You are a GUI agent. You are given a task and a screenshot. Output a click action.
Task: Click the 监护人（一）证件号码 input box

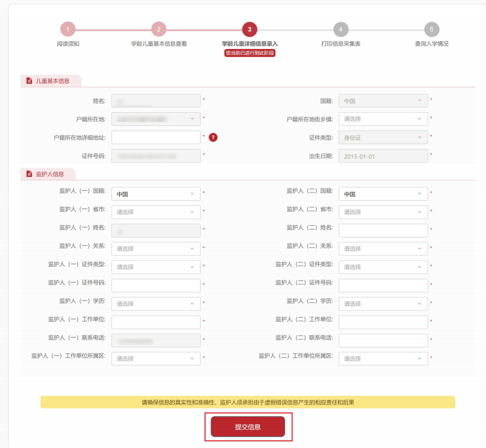click(156, 285)
